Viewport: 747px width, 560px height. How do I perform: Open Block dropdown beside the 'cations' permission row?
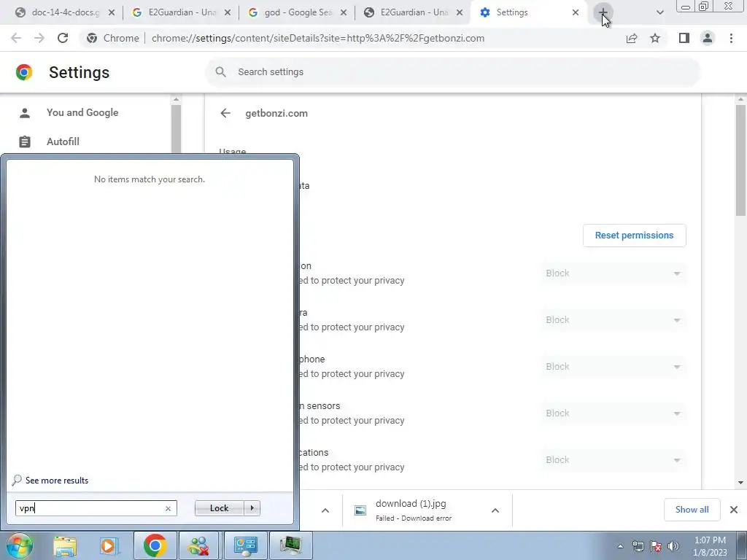coord(613,460)
